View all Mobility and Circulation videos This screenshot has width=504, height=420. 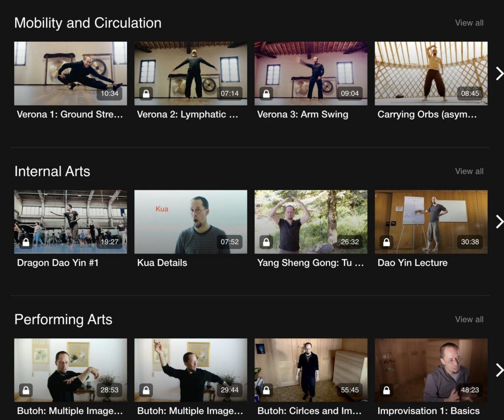pos(469,23)
